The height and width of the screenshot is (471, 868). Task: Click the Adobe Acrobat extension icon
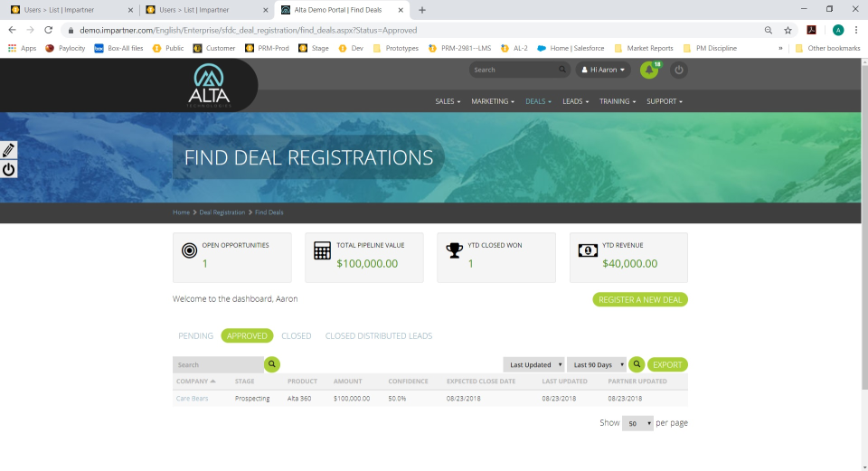(812, 31)
